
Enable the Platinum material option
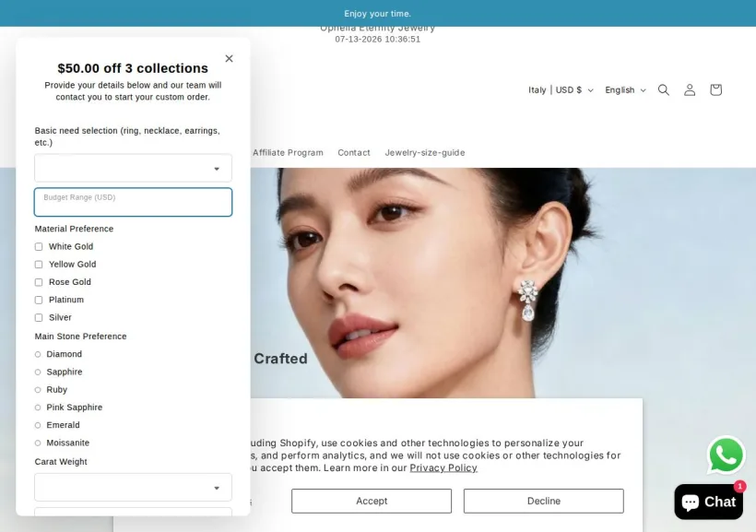39,300
